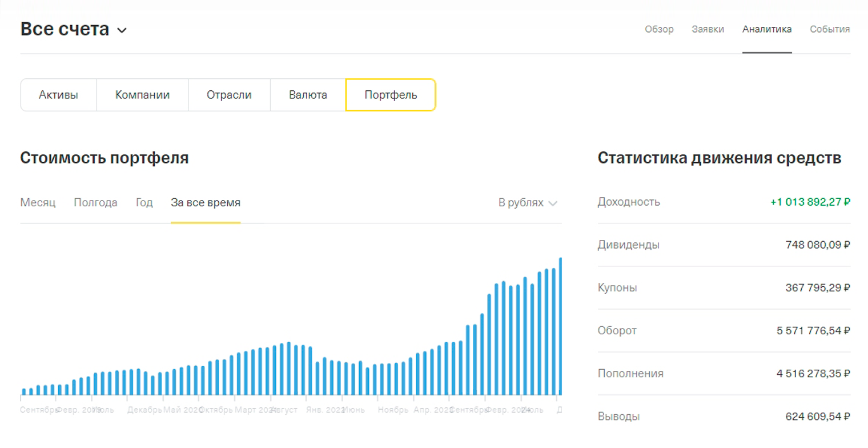
Task: Switch to Активы breakdown
Action: coord(58,95)
